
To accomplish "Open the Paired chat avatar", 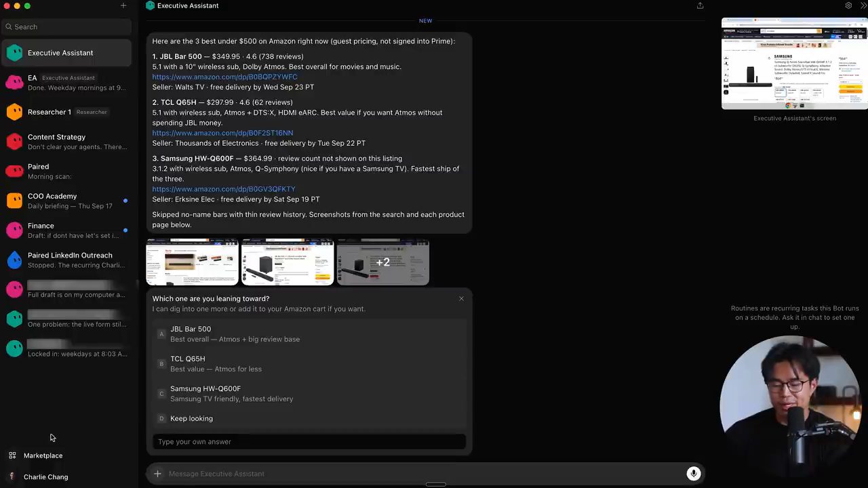I will pyautogui.click(x=14, y=171).
